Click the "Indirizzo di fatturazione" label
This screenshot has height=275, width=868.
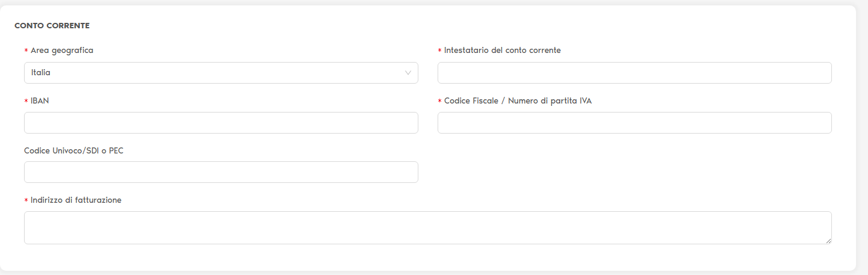76,200
